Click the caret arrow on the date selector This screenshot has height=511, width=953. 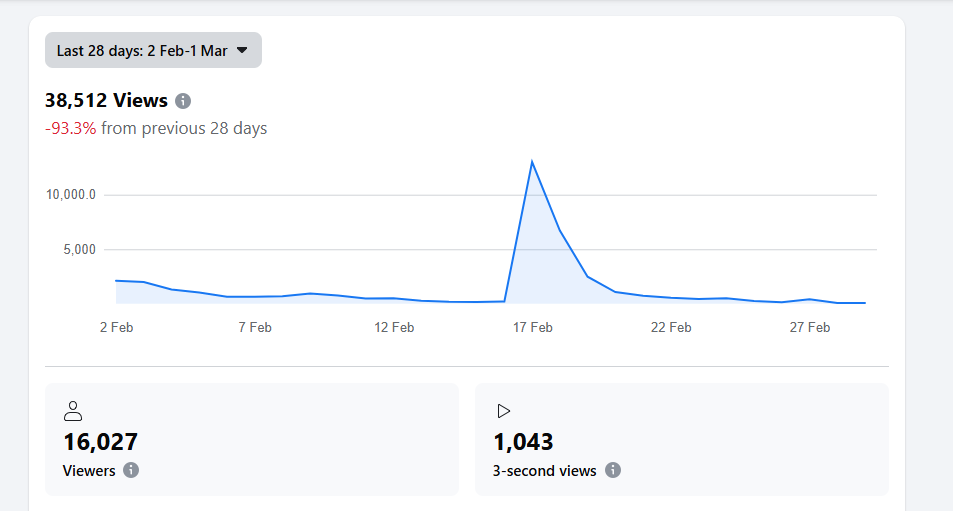pyautogui.click(x=241, y=51)
